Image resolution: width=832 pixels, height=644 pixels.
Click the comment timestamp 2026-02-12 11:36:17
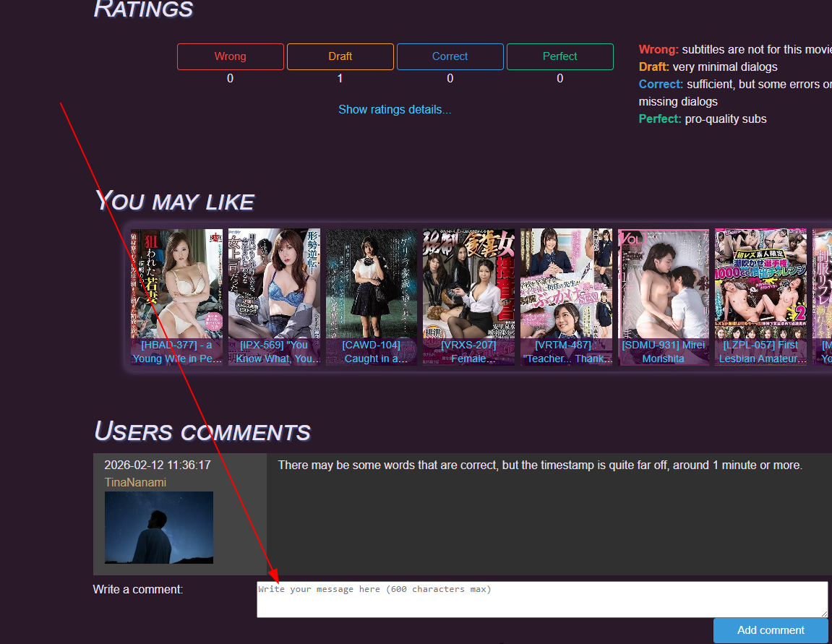158,465
